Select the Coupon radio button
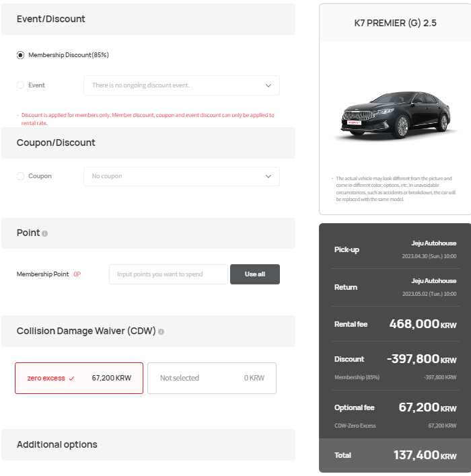Viewport: 471px width, 476px height. coord(20,176)
